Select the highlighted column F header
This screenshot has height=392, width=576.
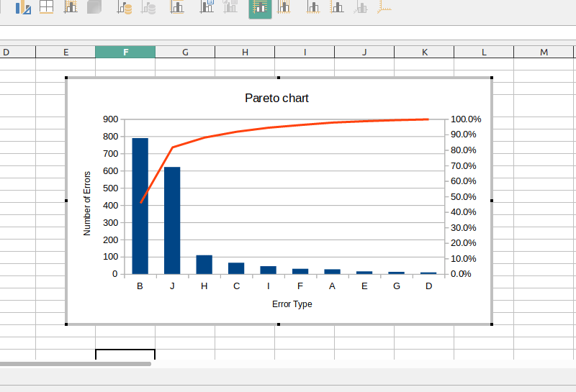125,52
